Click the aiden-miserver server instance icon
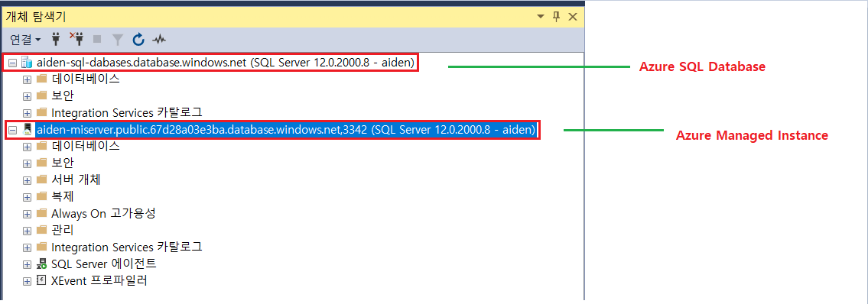This screenshot has width=868, height=304. [27, 129]
